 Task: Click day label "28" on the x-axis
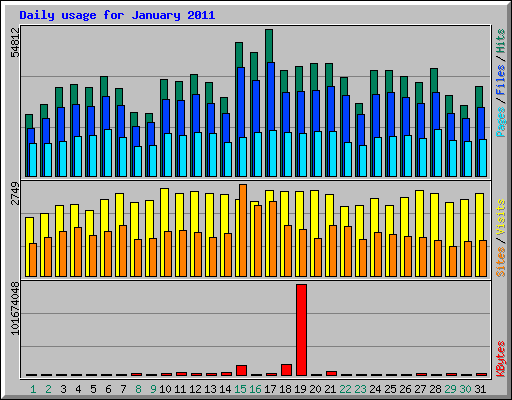(435, 389)
